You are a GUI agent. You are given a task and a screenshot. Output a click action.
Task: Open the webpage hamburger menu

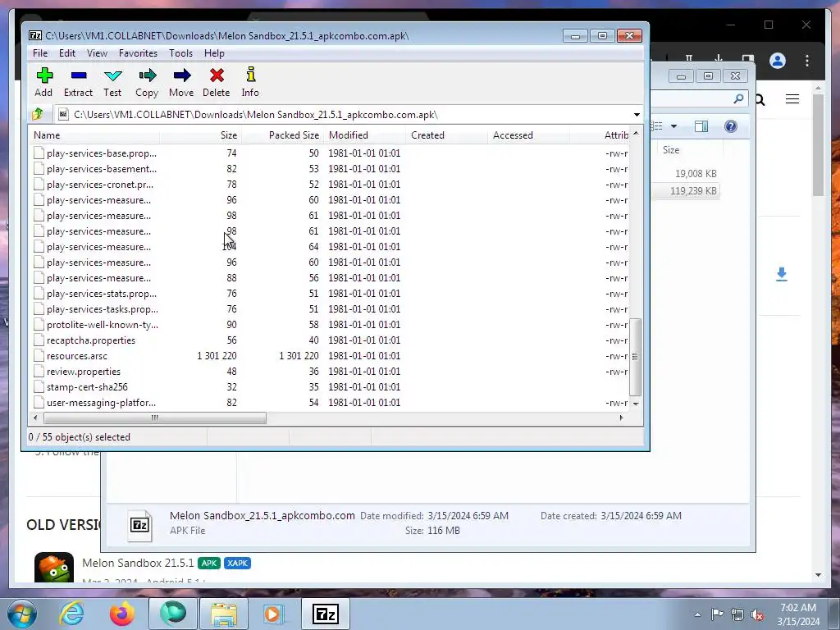792,99
